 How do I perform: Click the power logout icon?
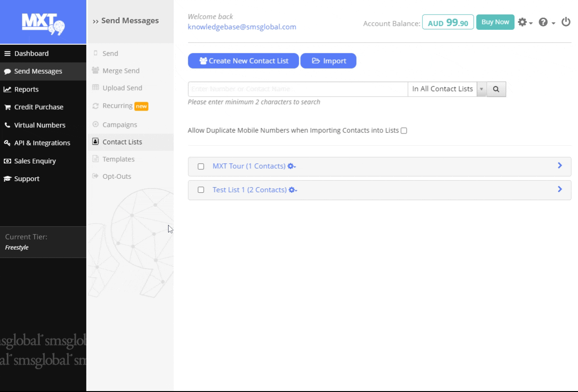click(566, 22)
